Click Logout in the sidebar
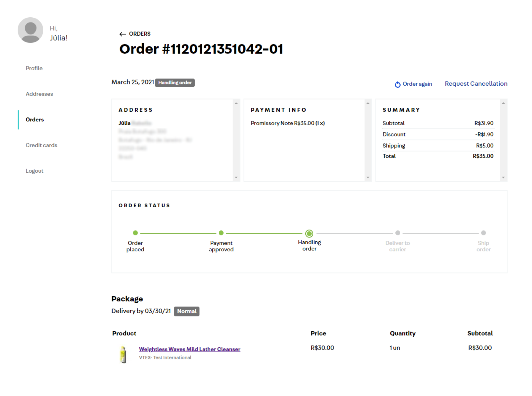Image resolution: width=532 pixels, height=396 pixels. pyautogui.click(x=34, y=171)
